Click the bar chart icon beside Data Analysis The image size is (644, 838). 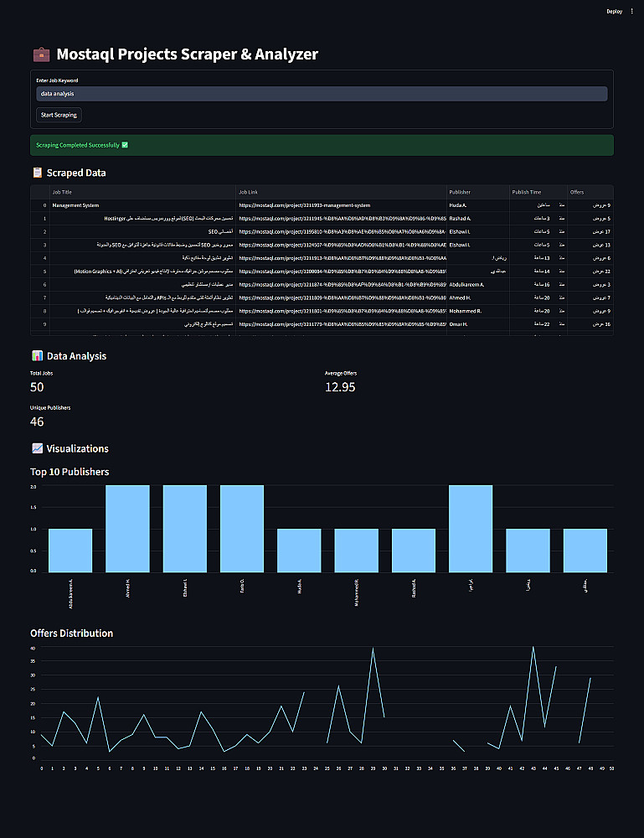[x=38, y=356]
